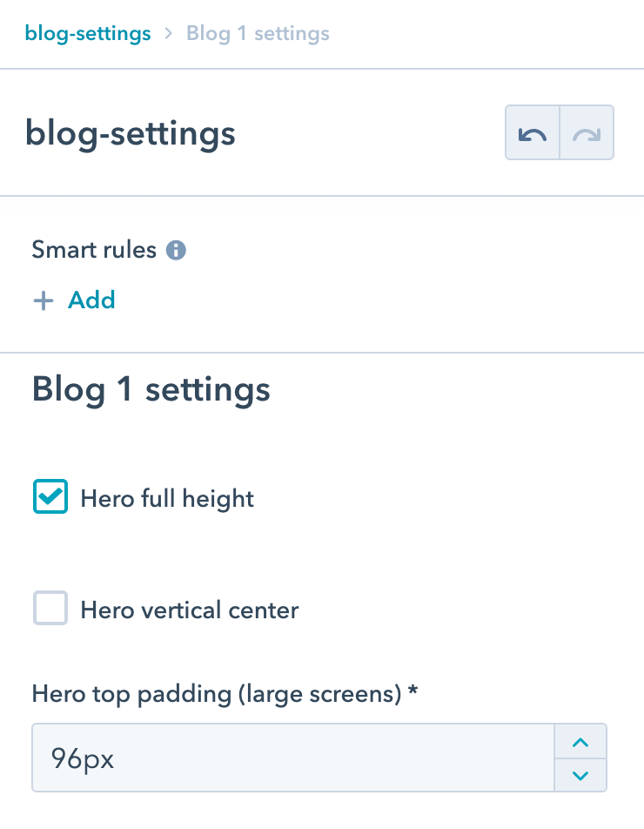Click the checkmark inside Hero full height box
Image resolution: width=644 pixels, height=829 pixels.
pos(50,497)
